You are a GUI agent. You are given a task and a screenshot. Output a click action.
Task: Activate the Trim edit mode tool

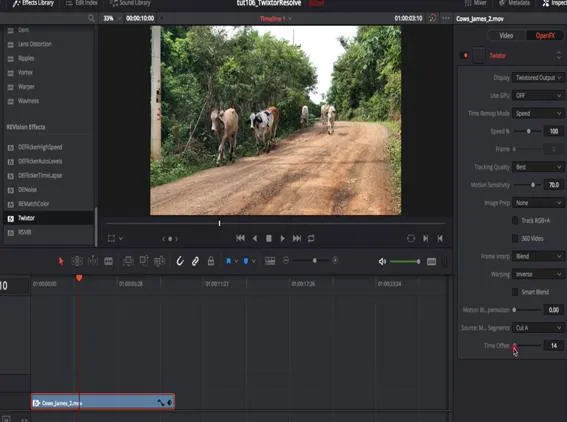(x=77, y=261)
